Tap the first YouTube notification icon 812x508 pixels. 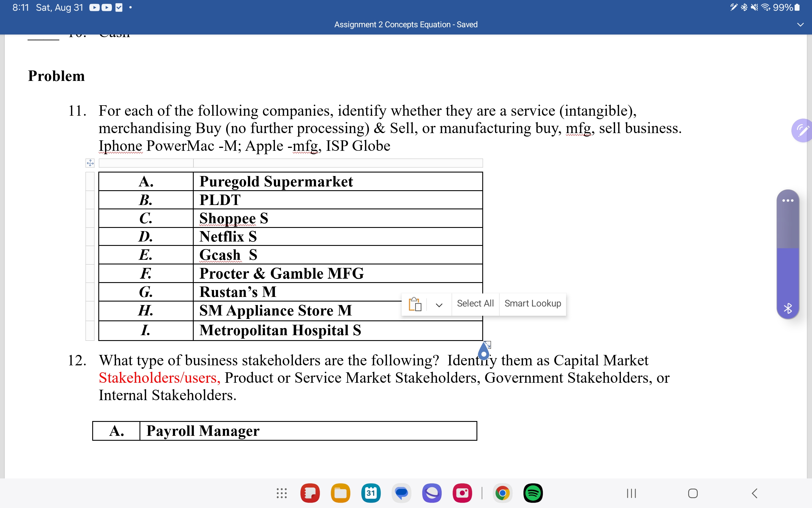coord(94,7)
